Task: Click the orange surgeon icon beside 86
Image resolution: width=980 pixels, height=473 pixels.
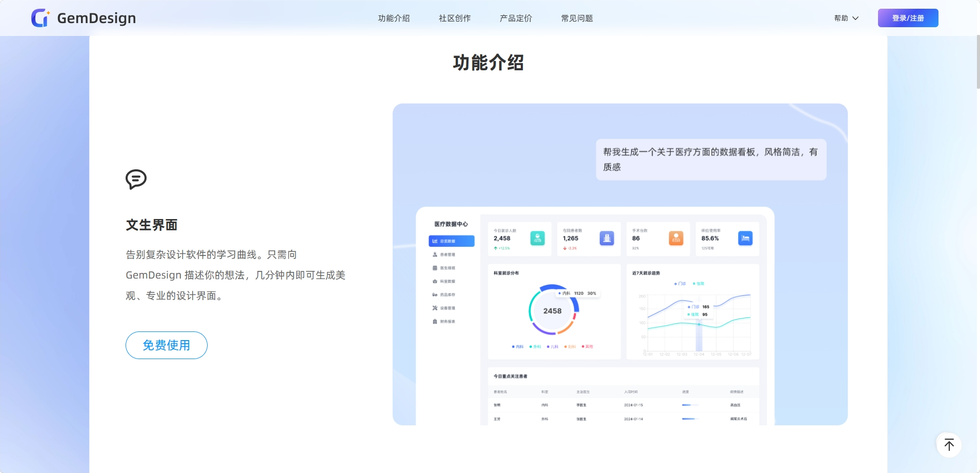Action: (676, 238)
